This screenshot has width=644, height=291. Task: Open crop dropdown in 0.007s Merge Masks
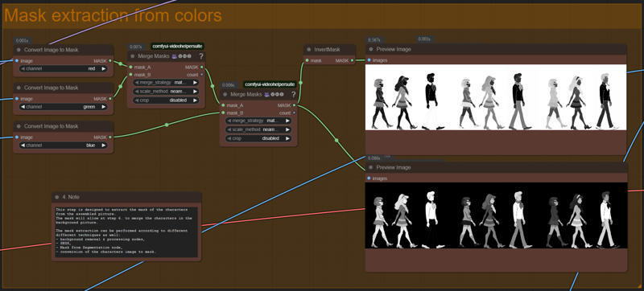coord(166,100)
